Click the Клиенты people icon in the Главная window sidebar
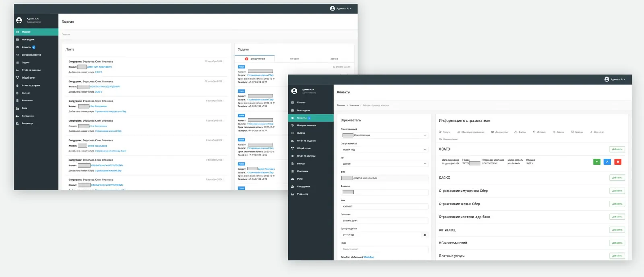Screen dimensions: 644x277 pos(17,47)
